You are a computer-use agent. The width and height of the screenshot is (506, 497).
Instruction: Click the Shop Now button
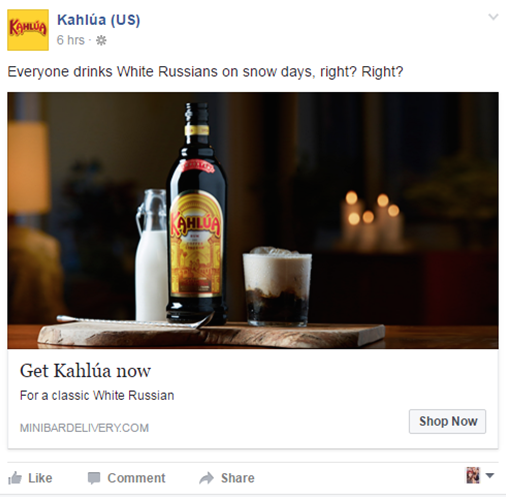click(x=447, y=421)
